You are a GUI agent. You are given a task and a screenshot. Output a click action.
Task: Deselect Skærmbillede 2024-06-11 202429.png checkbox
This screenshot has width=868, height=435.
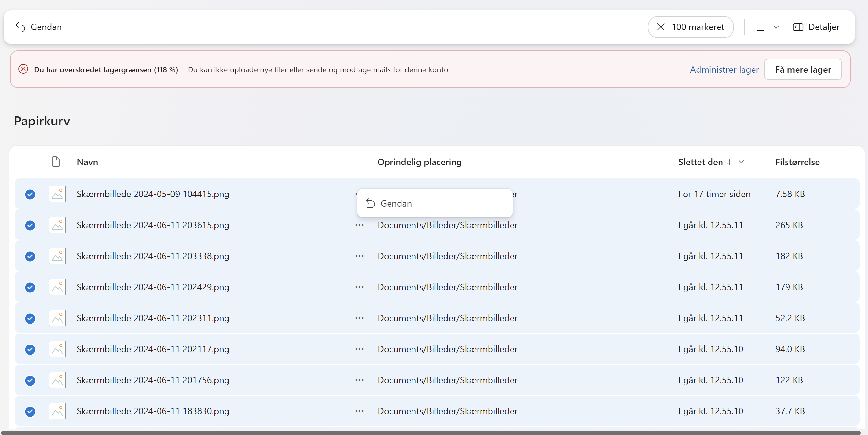pyautogui.click(x=30, y=288)
